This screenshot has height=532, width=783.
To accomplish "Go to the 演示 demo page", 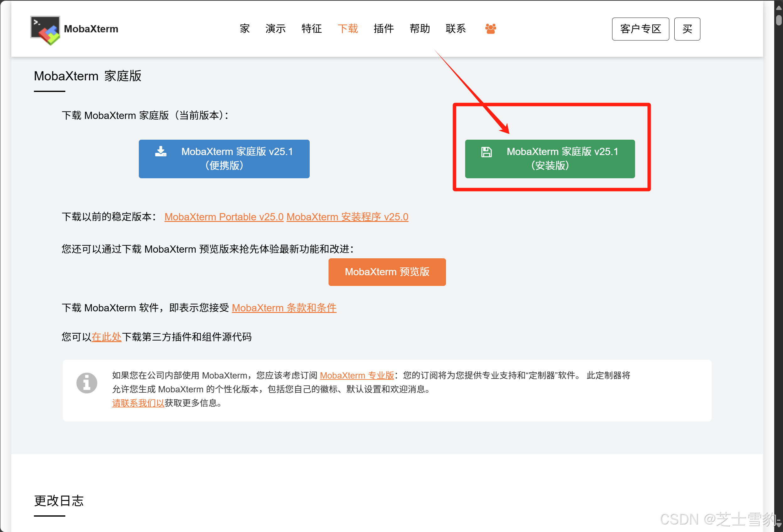I will tap(275, 29).
